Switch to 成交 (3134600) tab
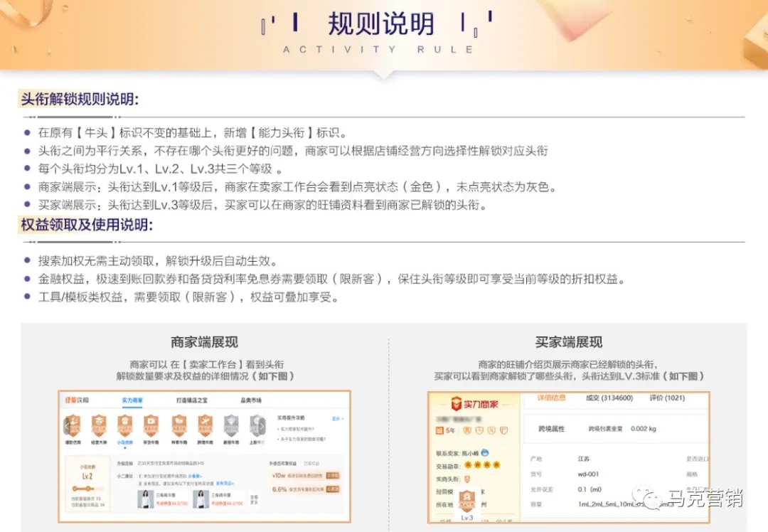This screenshot has width=768, height=532. 609,398
